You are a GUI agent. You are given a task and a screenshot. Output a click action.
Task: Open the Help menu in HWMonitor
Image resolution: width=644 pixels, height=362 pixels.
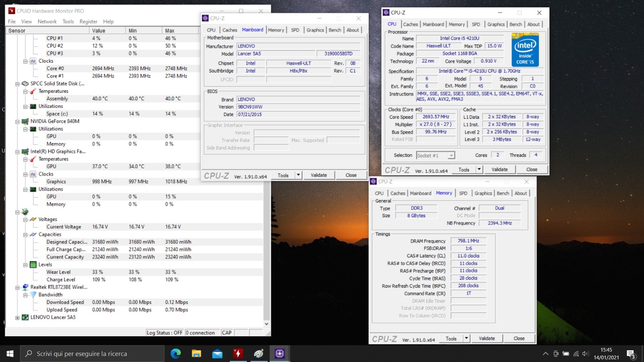coord(108,22)
